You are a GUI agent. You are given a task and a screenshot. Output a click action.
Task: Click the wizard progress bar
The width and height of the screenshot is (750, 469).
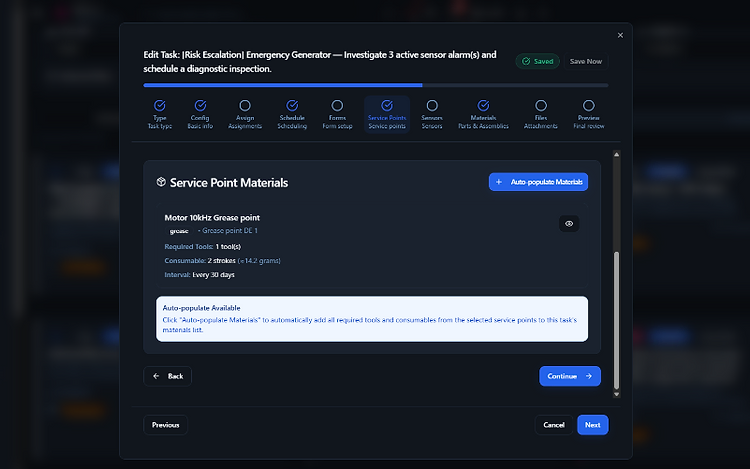[x=376, y=85]
